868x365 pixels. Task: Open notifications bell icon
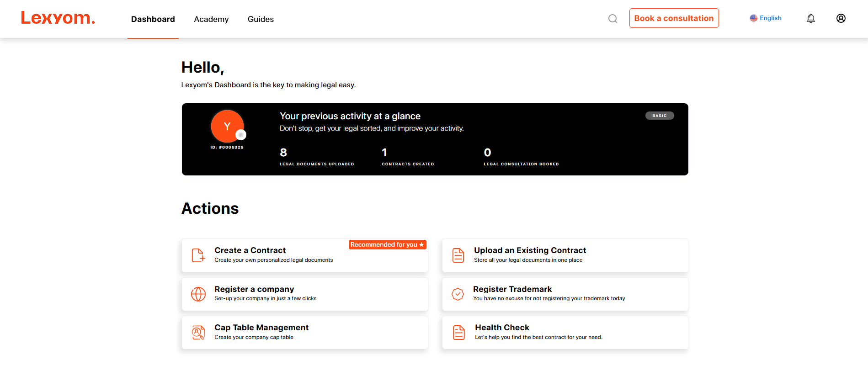coord(810,18)
